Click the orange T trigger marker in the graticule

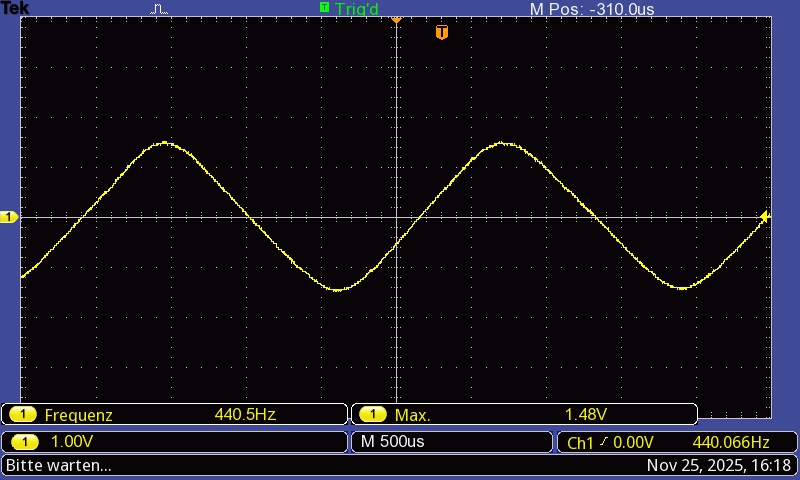442,33
